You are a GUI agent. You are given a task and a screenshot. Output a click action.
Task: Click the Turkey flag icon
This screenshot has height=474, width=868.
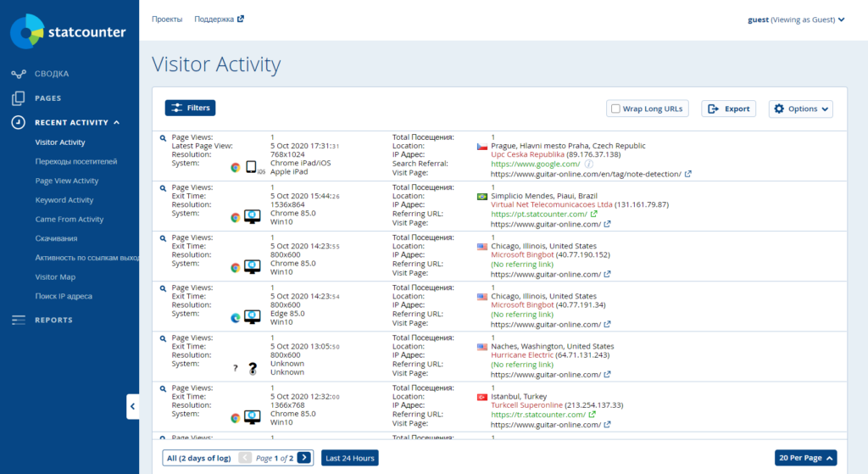coord(482,397)
